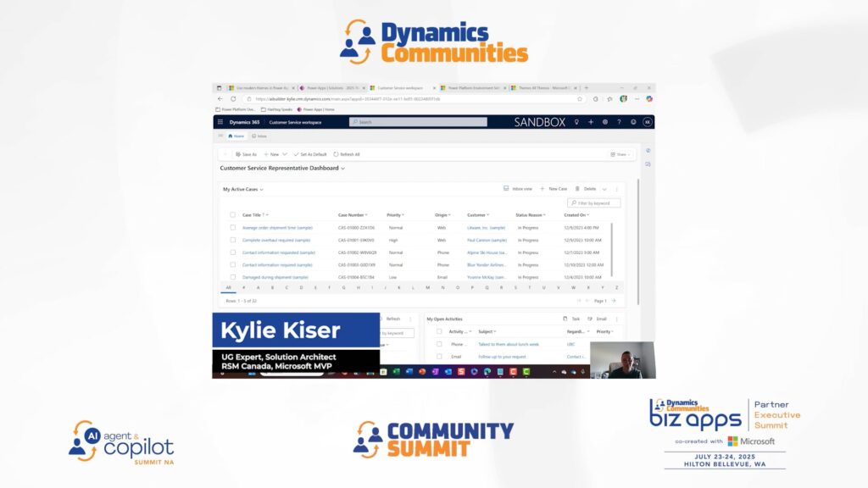Image resolution: width=868 pixels, height=488 pixels.
Task: Check the 'Damaged during shipment' case row
Action: click(232, 277)
